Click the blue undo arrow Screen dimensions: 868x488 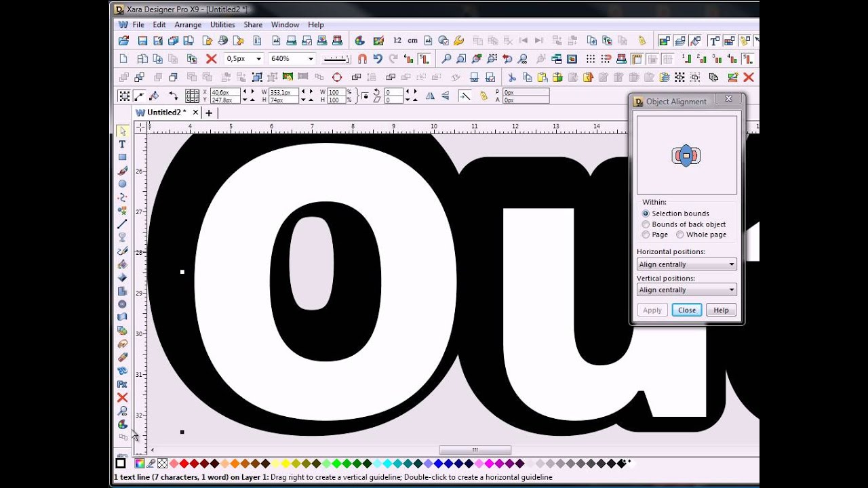378,59
